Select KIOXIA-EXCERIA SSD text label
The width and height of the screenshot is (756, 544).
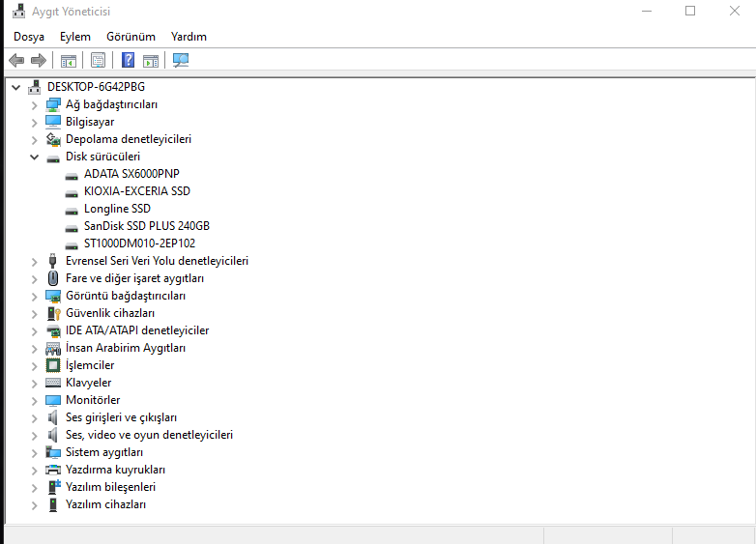(x=137, y=191)
